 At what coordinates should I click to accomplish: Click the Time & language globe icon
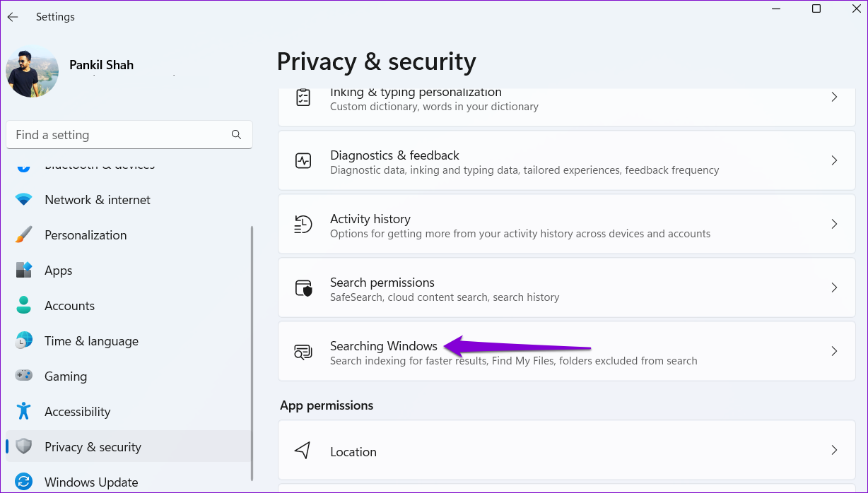click(24, 341)
